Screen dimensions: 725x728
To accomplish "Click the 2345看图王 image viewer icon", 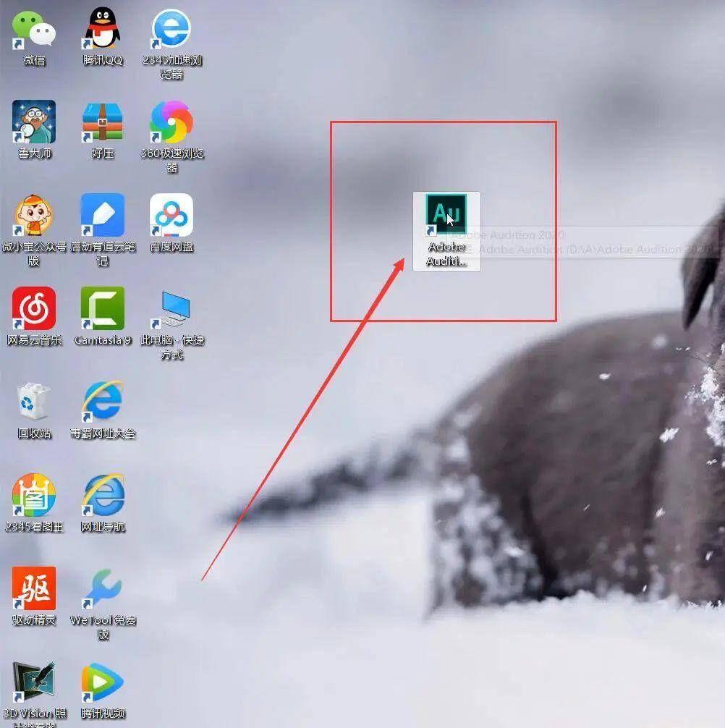I will [x=33, y=496].
